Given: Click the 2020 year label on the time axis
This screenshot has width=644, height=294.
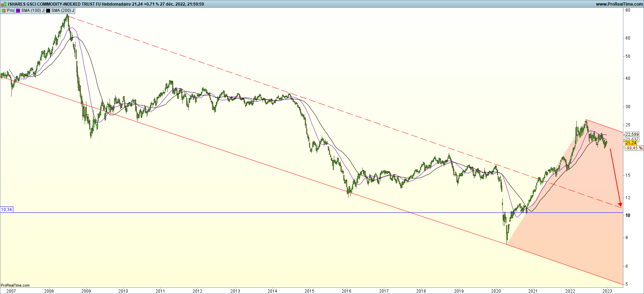Looking at the screenshot, I should (x=496, y=291).
